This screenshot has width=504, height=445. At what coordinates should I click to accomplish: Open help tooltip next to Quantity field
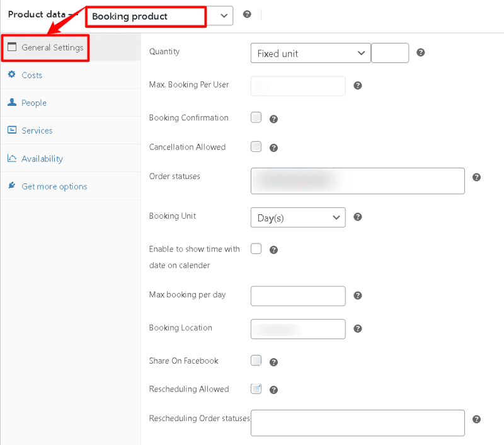pyautogui.click(x=421, y=53)
